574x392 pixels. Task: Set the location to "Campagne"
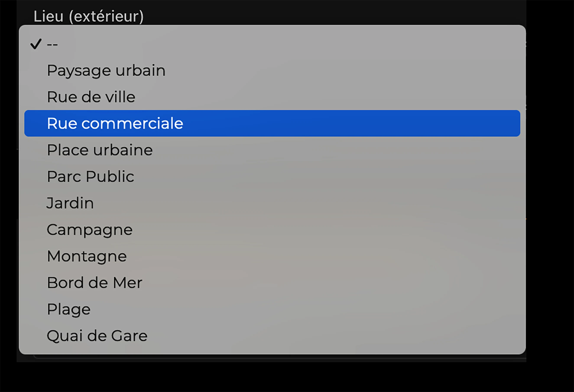coord(89,230)
